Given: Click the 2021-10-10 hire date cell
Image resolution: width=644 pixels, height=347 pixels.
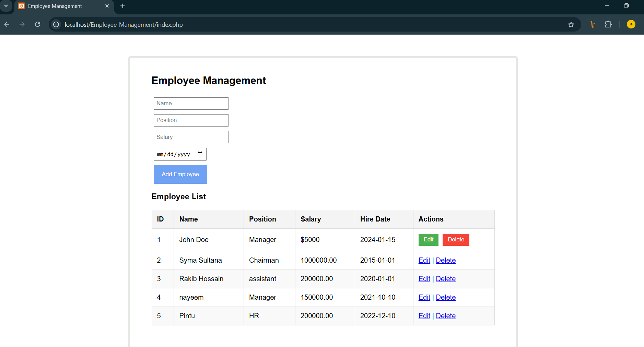Looking at the screenshot, I should [x=384, y=297].
